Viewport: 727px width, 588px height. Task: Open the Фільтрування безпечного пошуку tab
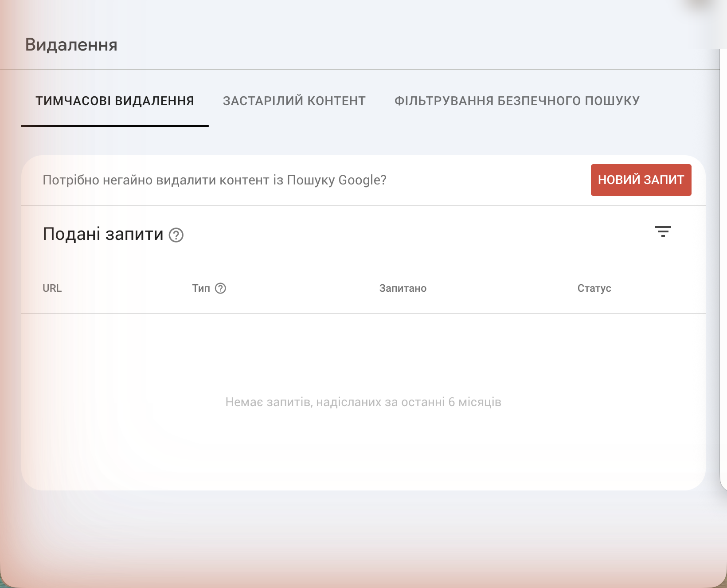(517, 101)
